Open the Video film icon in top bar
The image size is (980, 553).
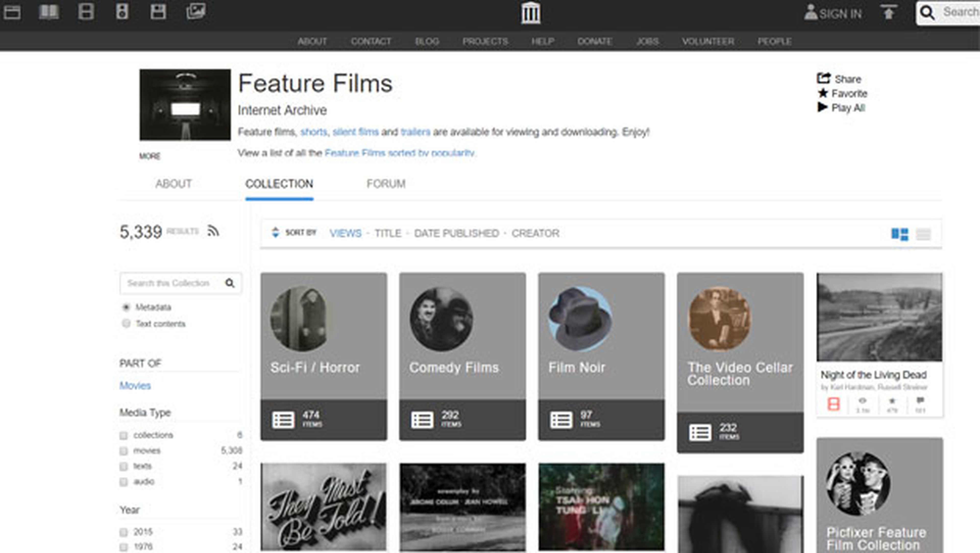(86, 12)
